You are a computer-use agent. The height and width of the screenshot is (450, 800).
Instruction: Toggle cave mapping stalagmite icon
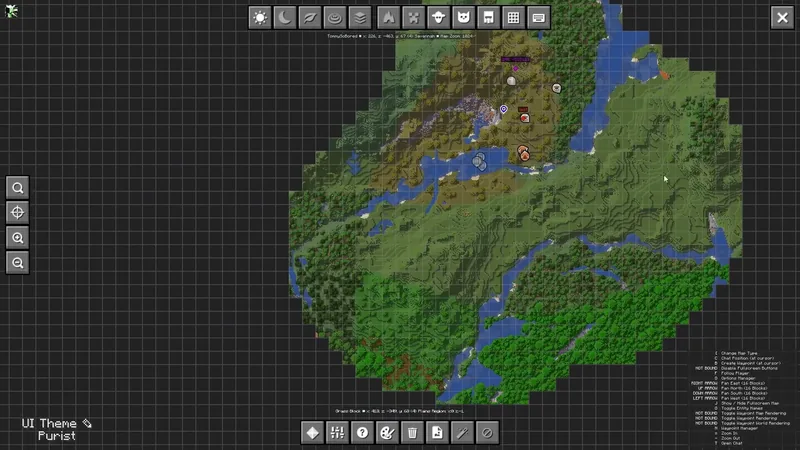click(388, 18)
